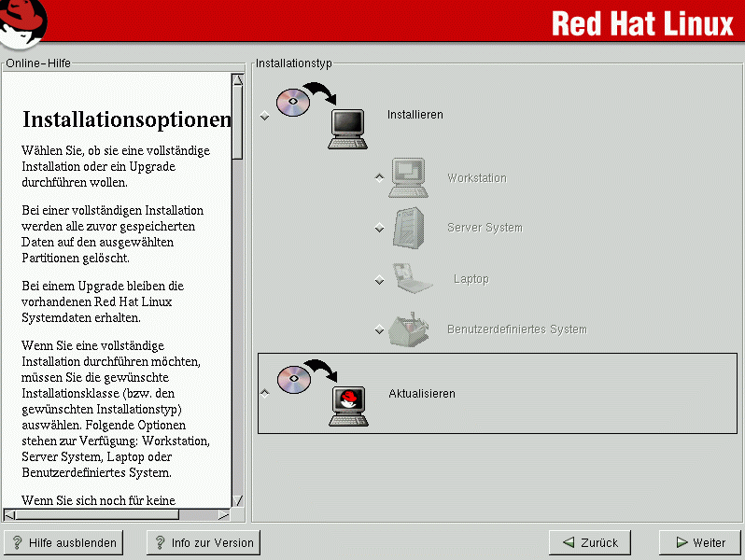Click the help panel scroll down arrow
Screen dimensions: 745x560
[x=237, y=500]
